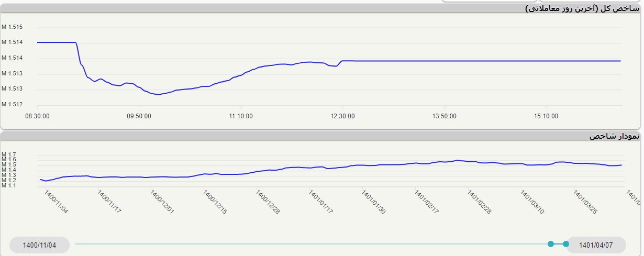Screen dimensions: 644x256
Task: Select the 1401/02/28 date label on the chart axis
Action: tap(479, 202)
